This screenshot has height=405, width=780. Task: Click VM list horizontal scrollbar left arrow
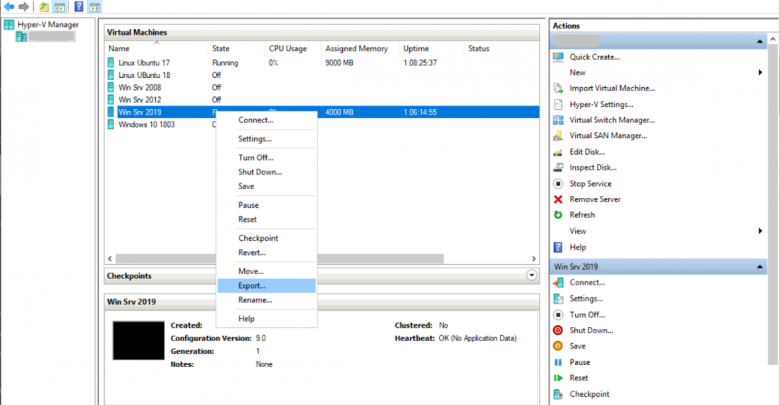(x=110, y=259)
